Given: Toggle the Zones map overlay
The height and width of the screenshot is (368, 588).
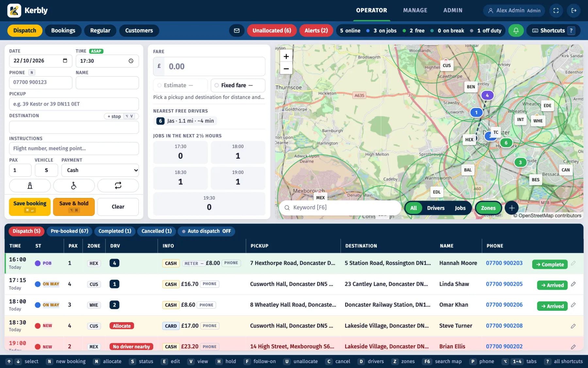Looking at the screenshot, I should [488, 208].
